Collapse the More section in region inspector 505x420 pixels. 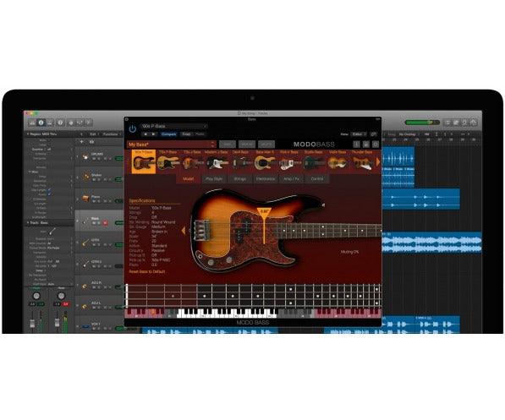(30, 172)
